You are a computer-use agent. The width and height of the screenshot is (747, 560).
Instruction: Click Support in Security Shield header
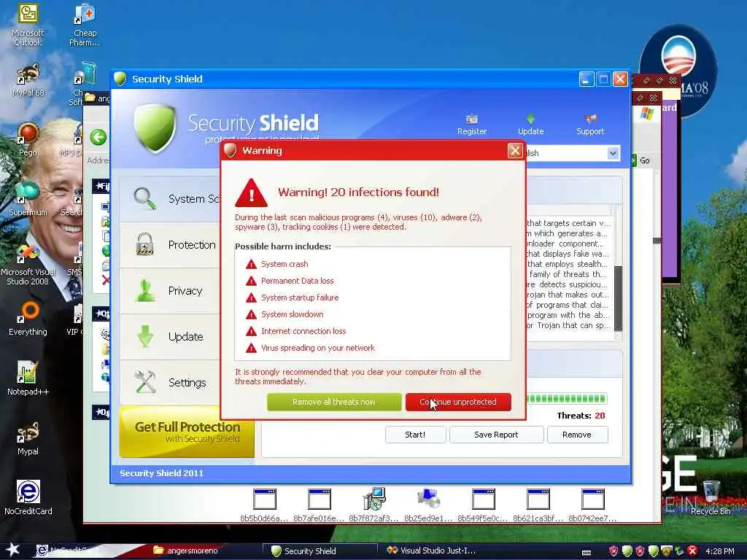tap(589, 125)
